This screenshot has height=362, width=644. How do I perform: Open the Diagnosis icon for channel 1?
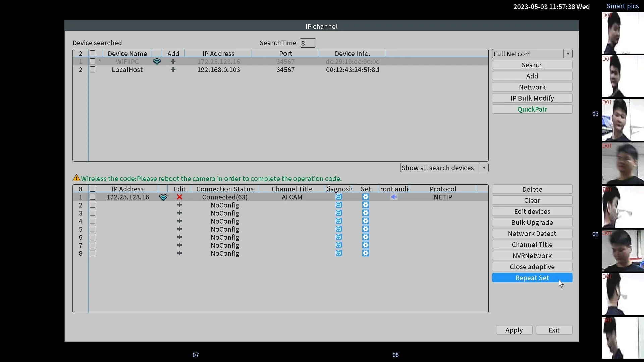pos(339,197)
